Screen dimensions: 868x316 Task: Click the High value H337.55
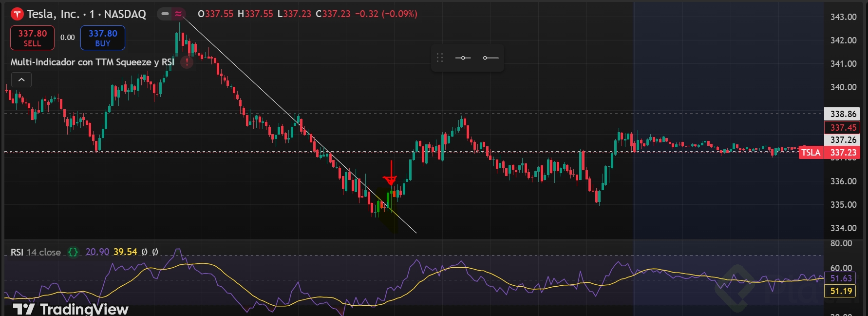coord(256,14)
